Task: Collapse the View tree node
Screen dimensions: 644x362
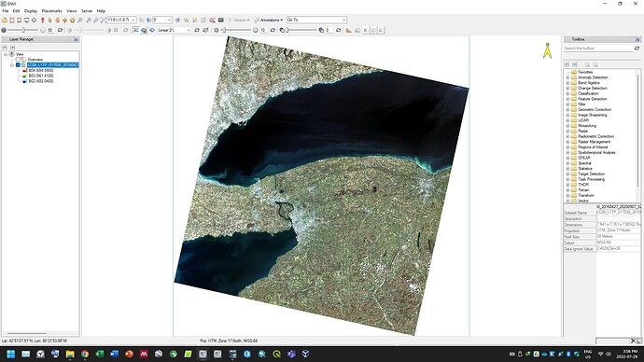Action: coord(6,54)
